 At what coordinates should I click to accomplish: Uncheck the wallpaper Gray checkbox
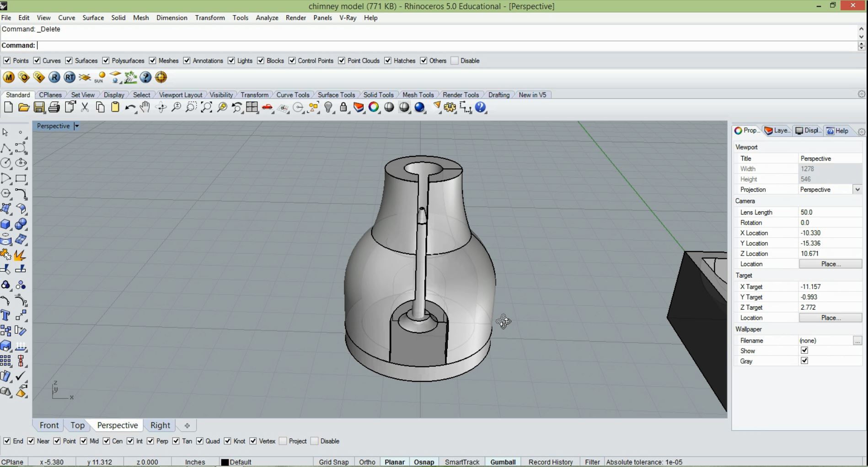(x=804, y=361)
